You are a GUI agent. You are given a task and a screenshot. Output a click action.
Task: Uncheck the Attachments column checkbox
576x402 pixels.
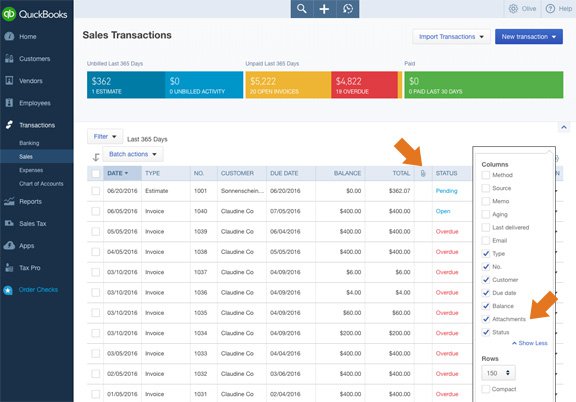coord(486,319)
